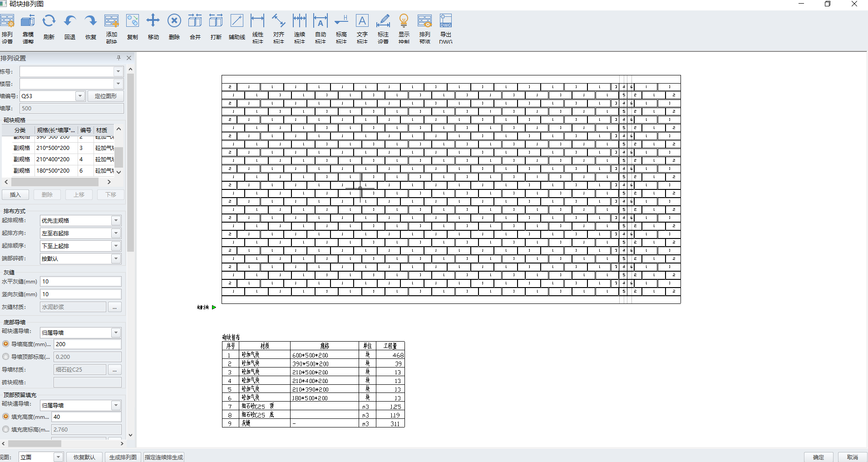Screen dimensions: 868x462
Task: Select the 合并 merge tool
Action: click(x=195, y=27)
